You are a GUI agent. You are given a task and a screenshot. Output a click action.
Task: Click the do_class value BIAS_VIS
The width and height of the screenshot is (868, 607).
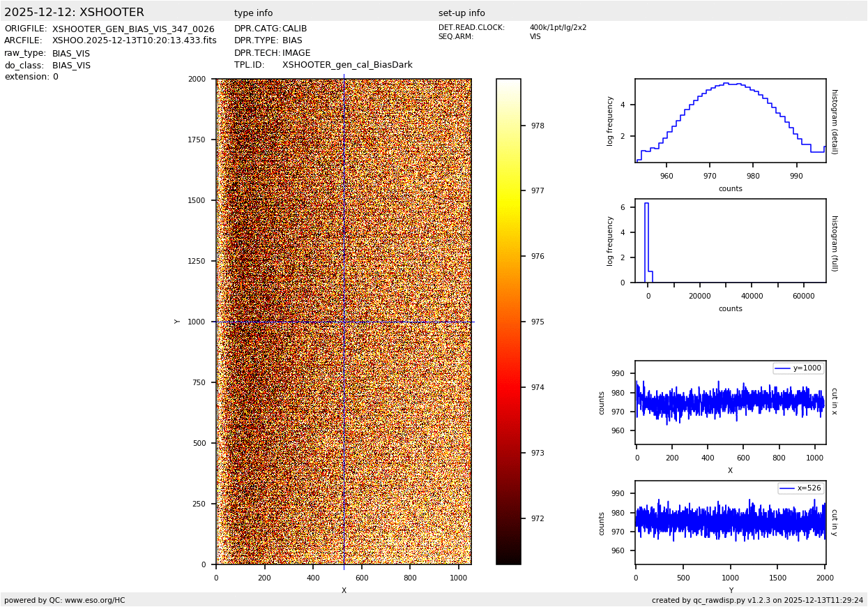(x=71, y=66)
